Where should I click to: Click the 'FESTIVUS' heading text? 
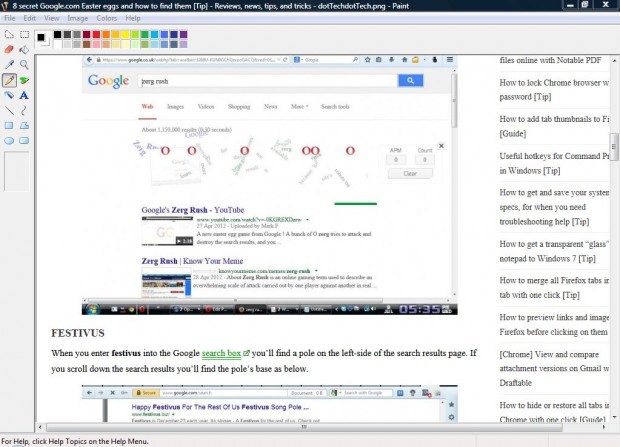(x=78, y=333)
